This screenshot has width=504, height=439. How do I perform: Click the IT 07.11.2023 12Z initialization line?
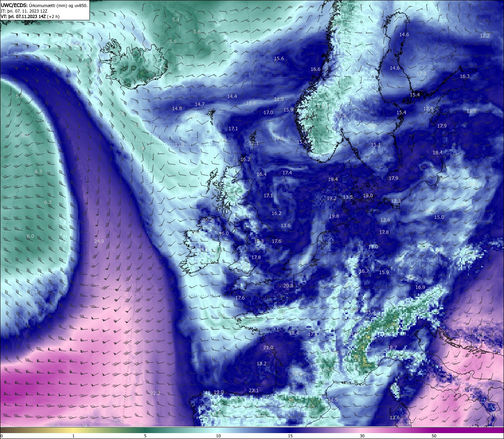pyautogui.click(x=24, y=11)
